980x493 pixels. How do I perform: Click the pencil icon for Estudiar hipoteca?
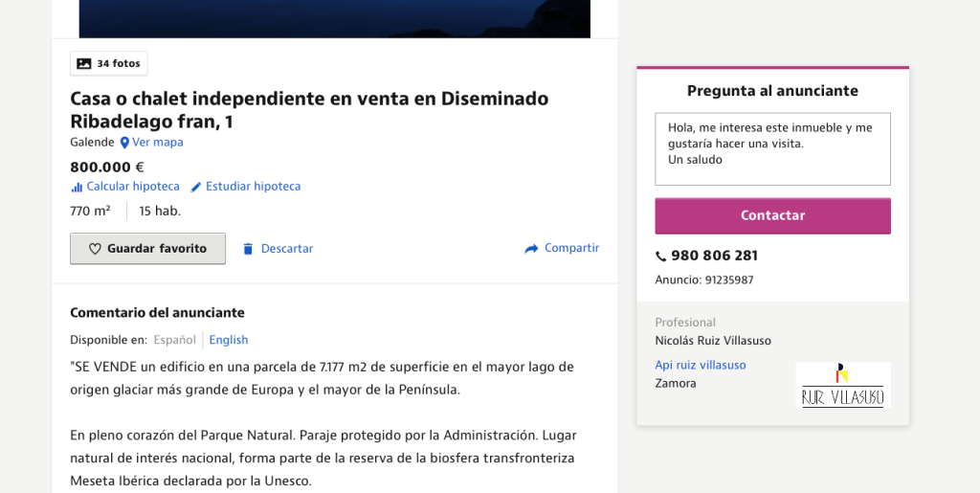(196, 187)
